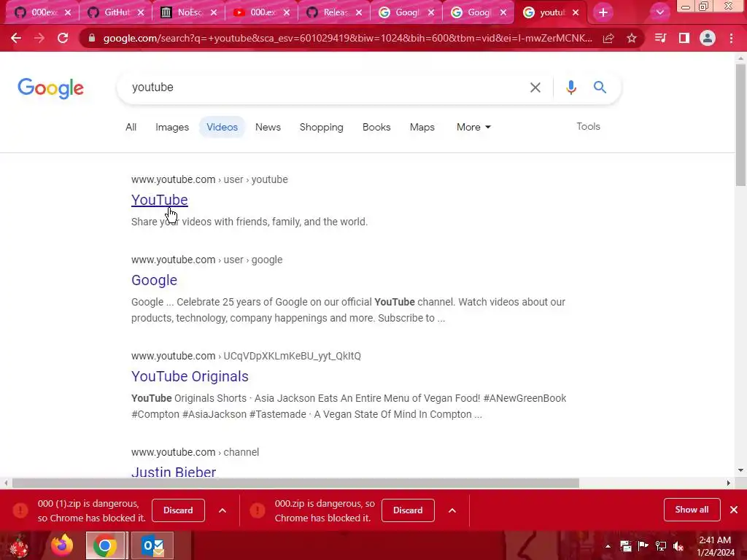Select the Images search filter
747x560 pixels.
pos(172,127)
